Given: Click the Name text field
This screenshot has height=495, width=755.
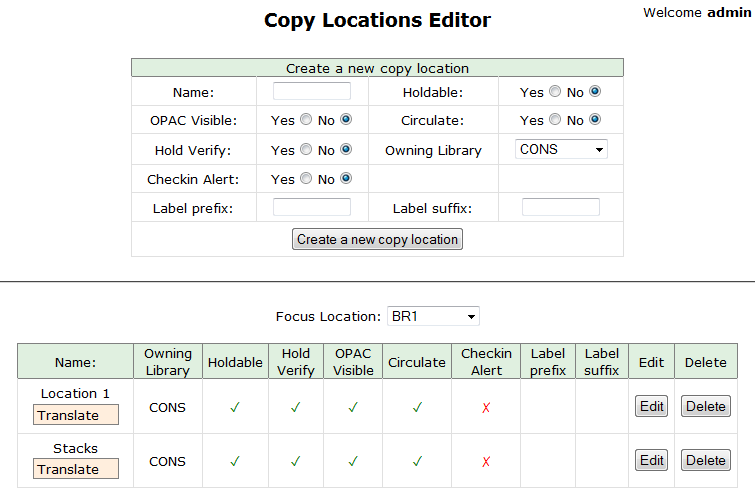Looking at the screenshot, I should (312, 91).
